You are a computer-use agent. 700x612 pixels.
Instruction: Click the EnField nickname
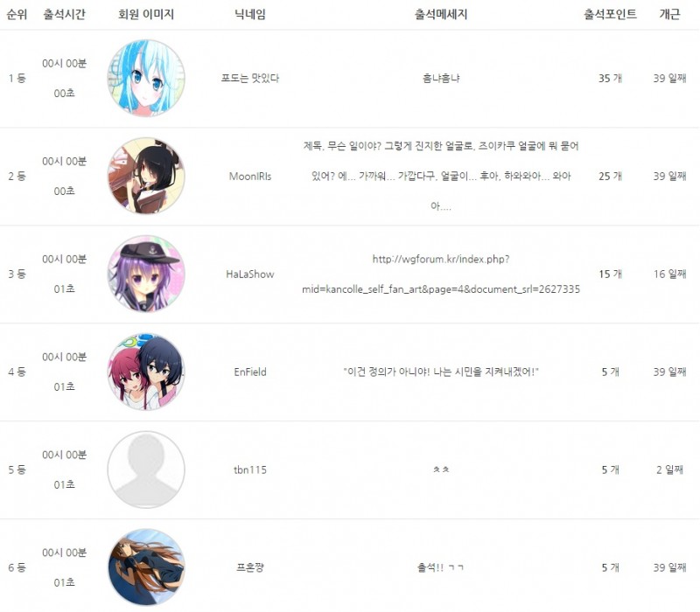250,372
